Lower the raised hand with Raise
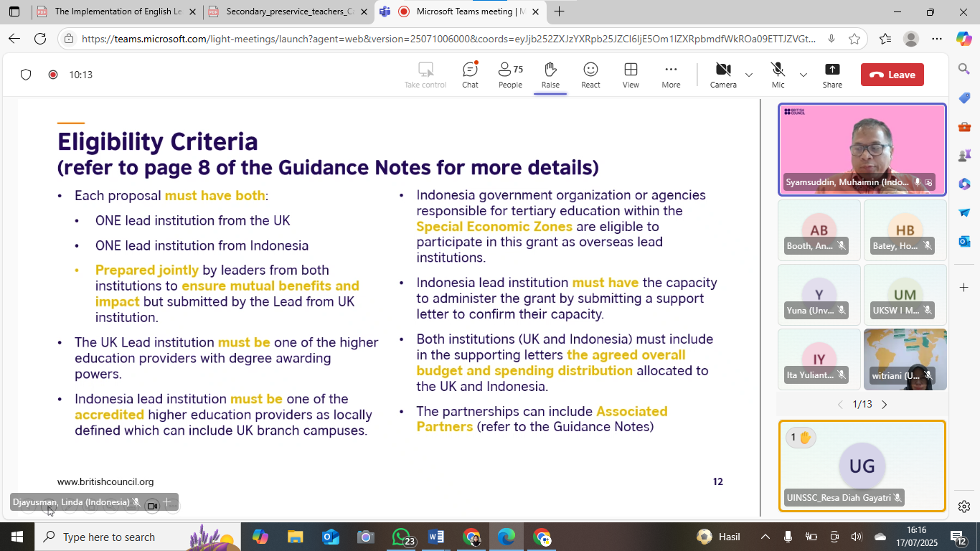The width and height of the screenshot is (980, 551). (x=550, y=75)
